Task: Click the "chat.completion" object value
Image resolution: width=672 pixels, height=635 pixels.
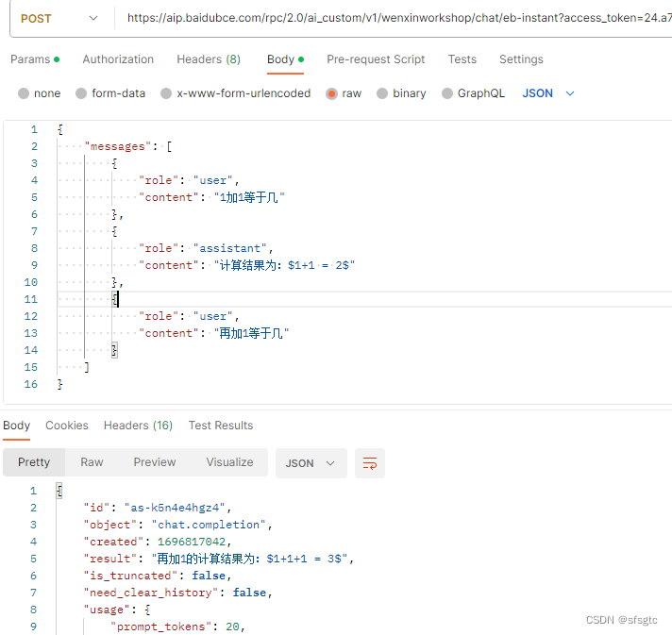Action: click(209, 525)
